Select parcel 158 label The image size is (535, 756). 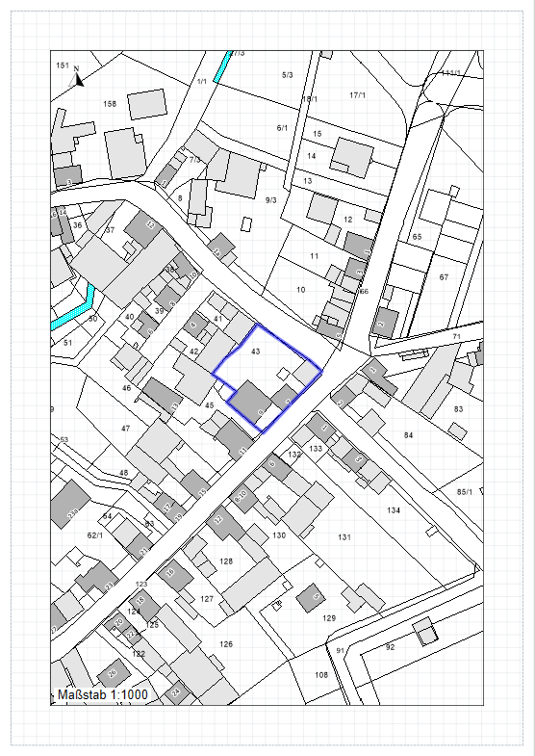tap(110, 104)
